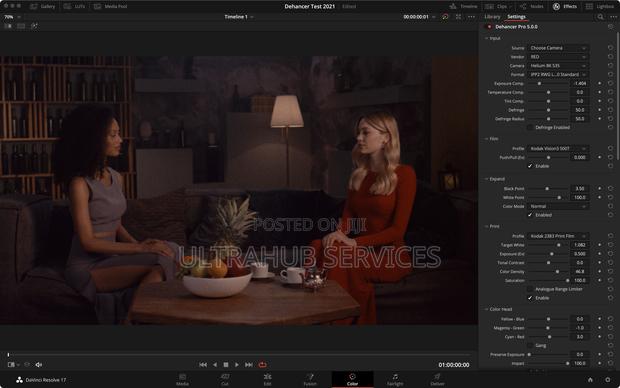Uncheck the Expand section Enabled checkbox
The height and width of the screenshot is (388, 620).
[530, 215]
